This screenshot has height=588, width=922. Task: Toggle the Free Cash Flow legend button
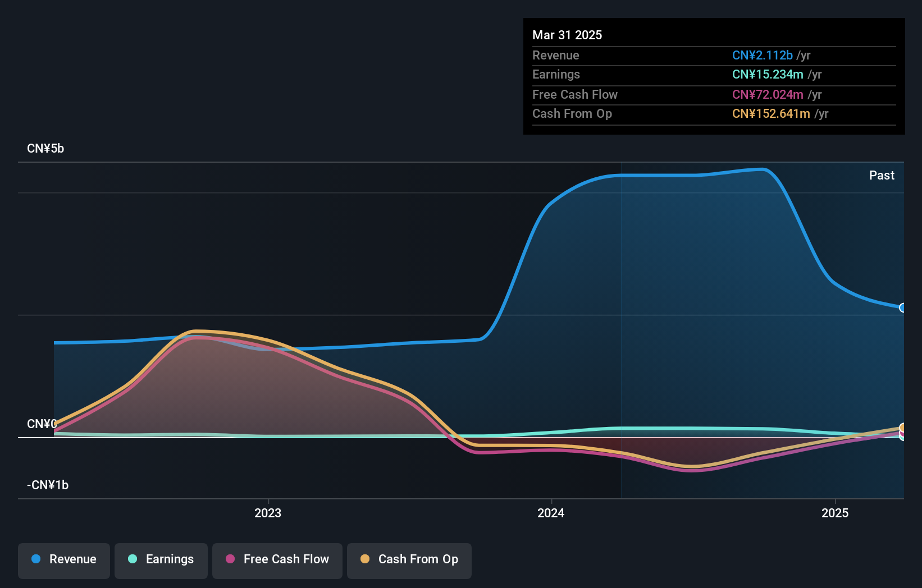click(x=277, y=561)
